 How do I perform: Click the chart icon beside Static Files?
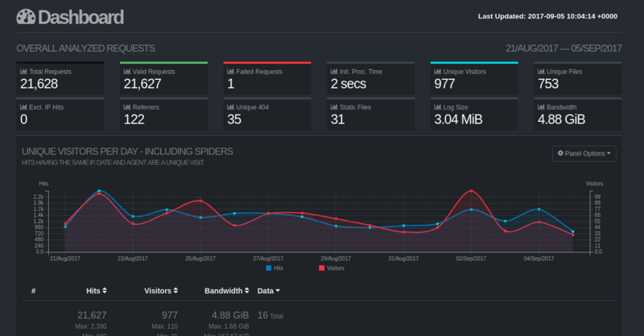click(x=333, y=106)
